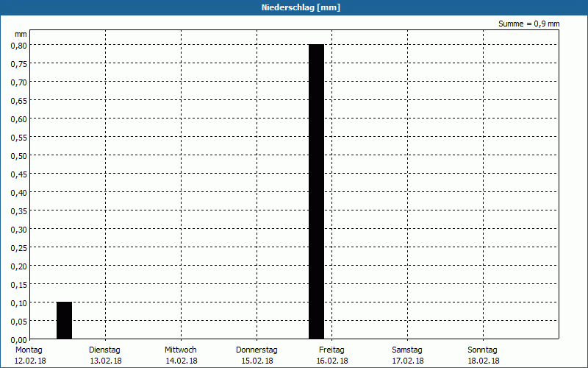588x368 pixels.
Task: Click the date 12.02.18
Action: [30, 361]
